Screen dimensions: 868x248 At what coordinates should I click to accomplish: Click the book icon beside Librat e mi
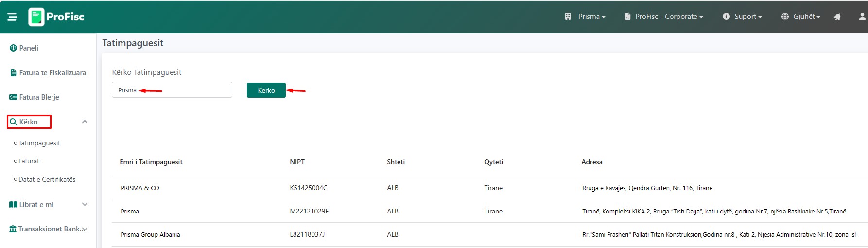tap(13, 205)
